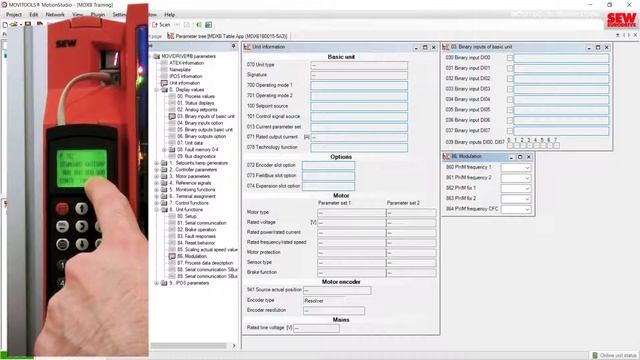The image size is (640, 360).
Task: Click the Online unit status icon
Action: [x=595, y=356]
